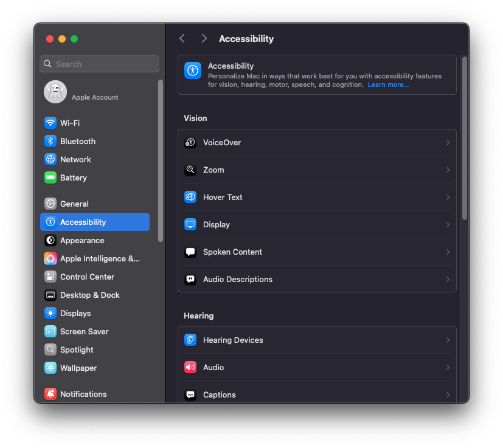Viewport: 503px width, 448px height.
Task: Open Audio row chevron
Action: point(448,367)
